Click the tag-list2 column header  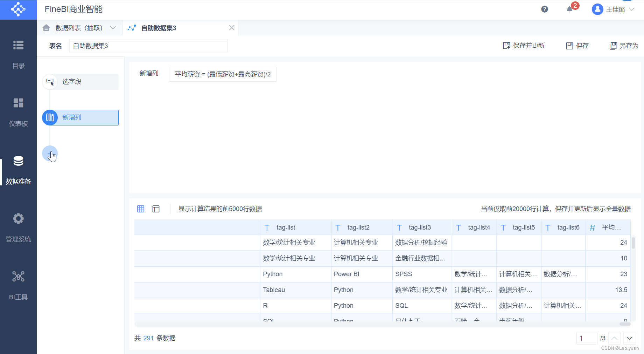tap(362, 227)
